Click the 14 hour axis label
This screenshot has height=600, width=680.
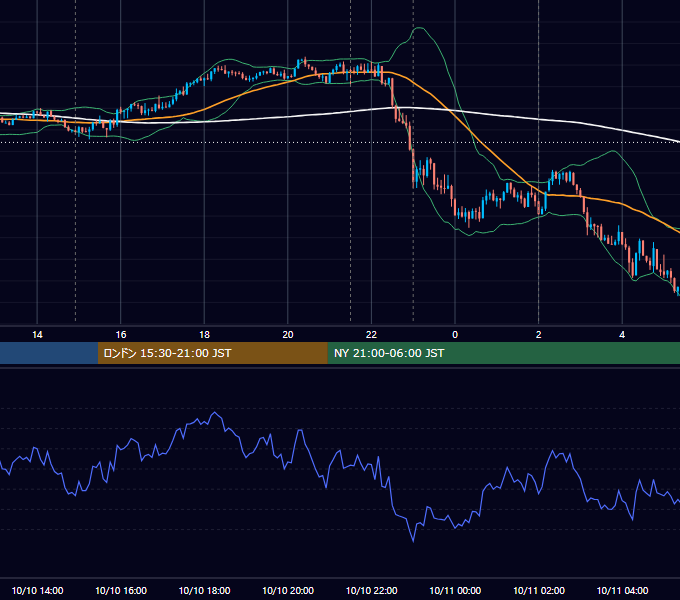coord(37,335)
